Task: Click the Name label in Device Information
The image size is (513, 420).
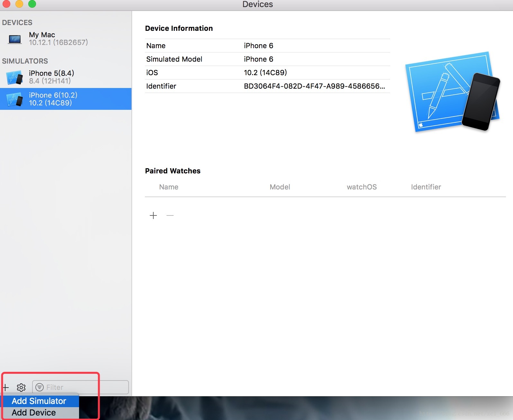Action: (x=156, y=46)
